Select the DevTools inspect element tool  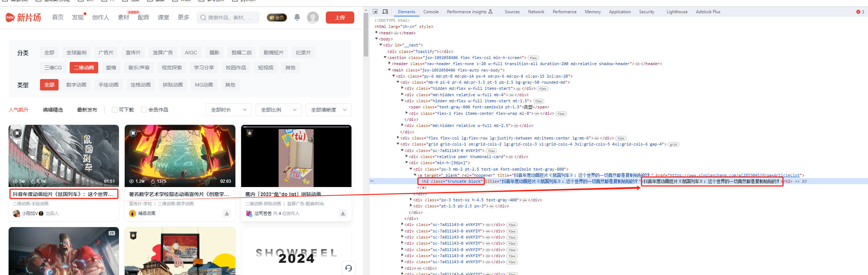(x=375, y=12)
